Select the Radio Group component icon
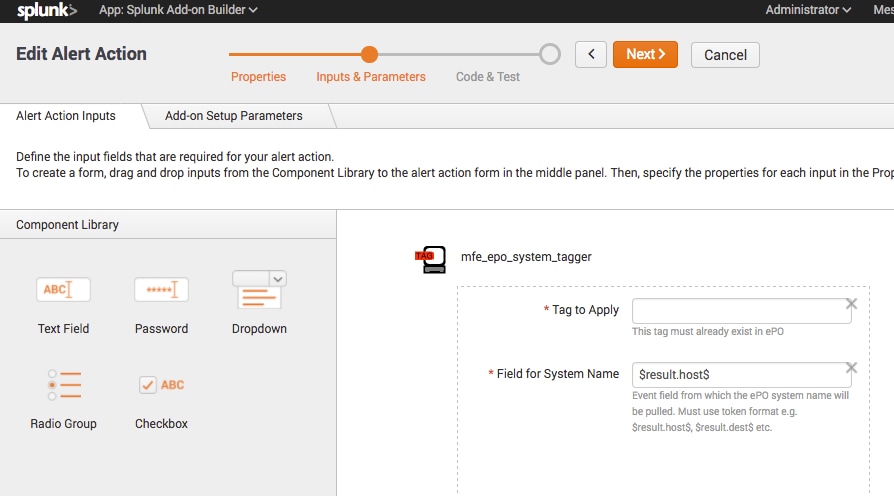Screen dimensions: 894x496 pos(63,385)
